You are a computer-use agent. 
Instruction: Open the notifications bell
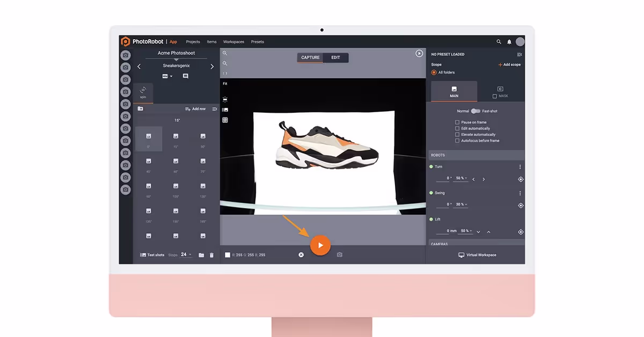[x=509, y=42]
